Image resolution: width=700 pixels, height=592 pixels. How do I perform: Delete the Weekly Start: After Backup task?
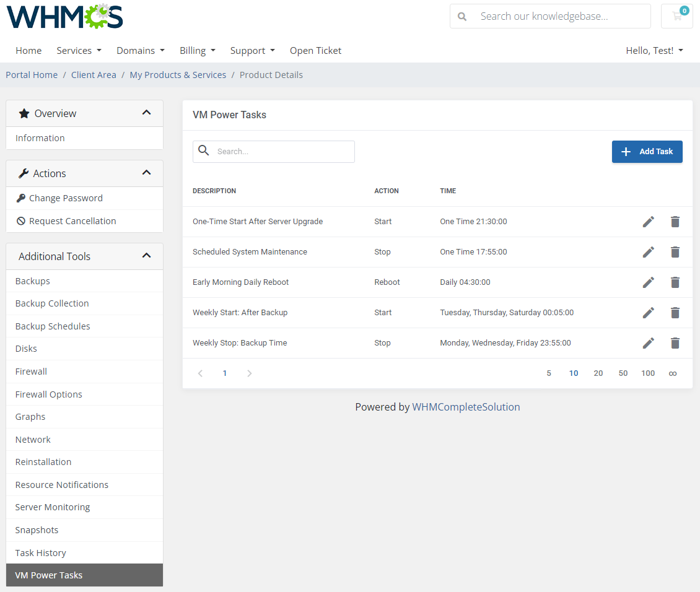(675, 313)
